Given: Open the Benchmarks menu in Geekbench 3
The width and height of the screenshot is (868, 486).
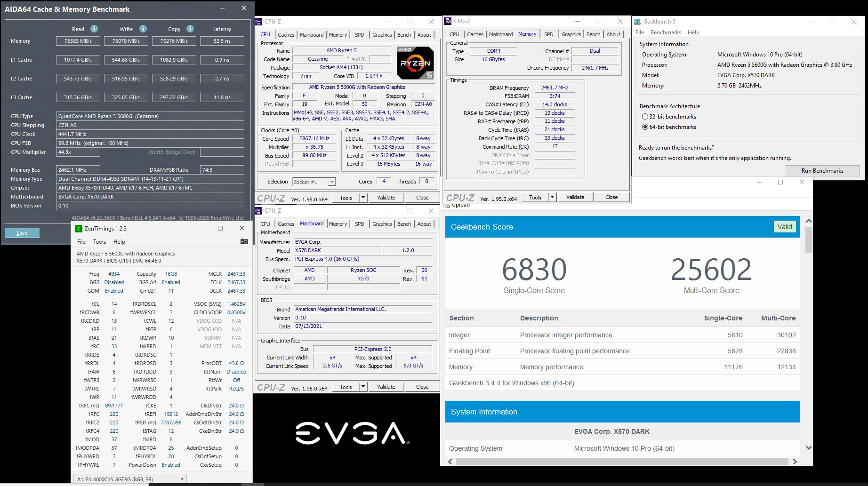Looking at the screenshot, I should pos(666,32).
